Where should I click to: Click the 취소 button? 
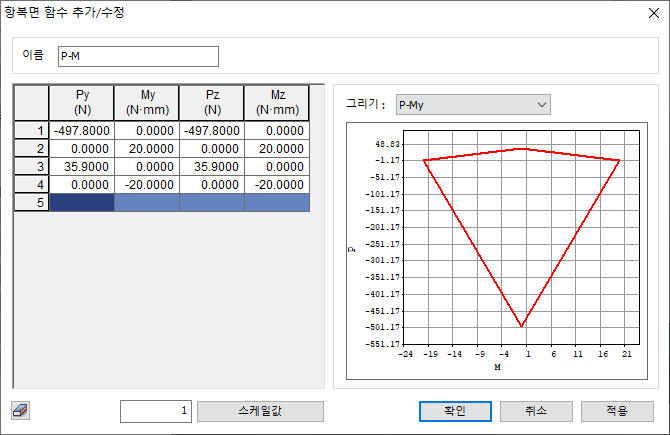pyautogui.click(x=536, y=411)
